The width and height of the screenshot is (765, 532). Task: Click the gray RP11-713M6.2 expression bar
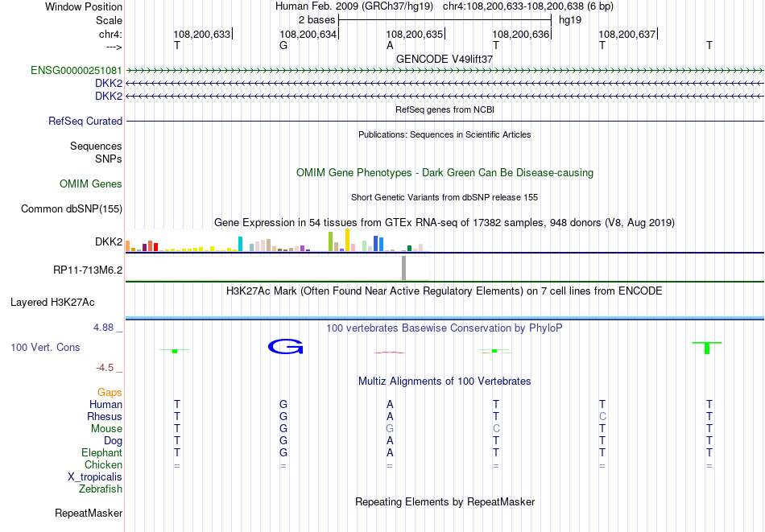point(403,268)
